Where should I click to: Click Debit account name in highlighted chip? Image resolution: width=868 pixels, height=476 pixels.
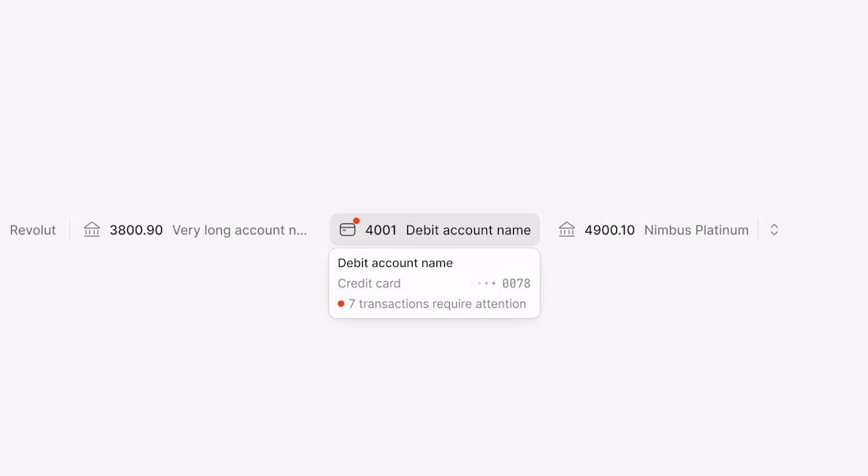(468, 231)
